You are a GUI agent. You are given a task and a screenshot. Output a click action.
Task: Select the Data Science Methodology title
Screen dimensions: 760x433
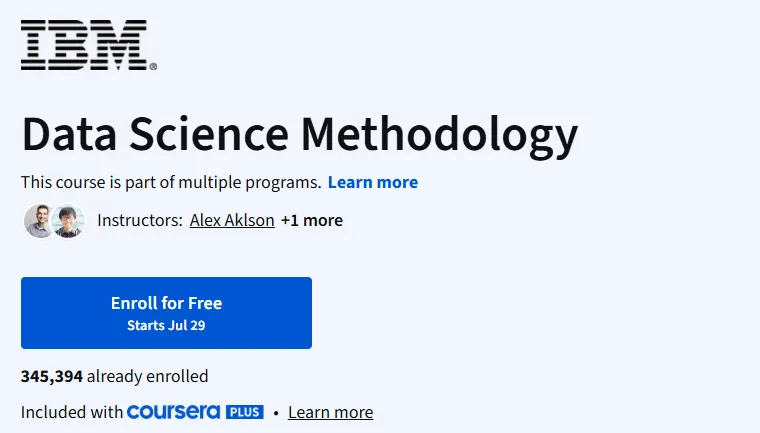tap(300, 135)
